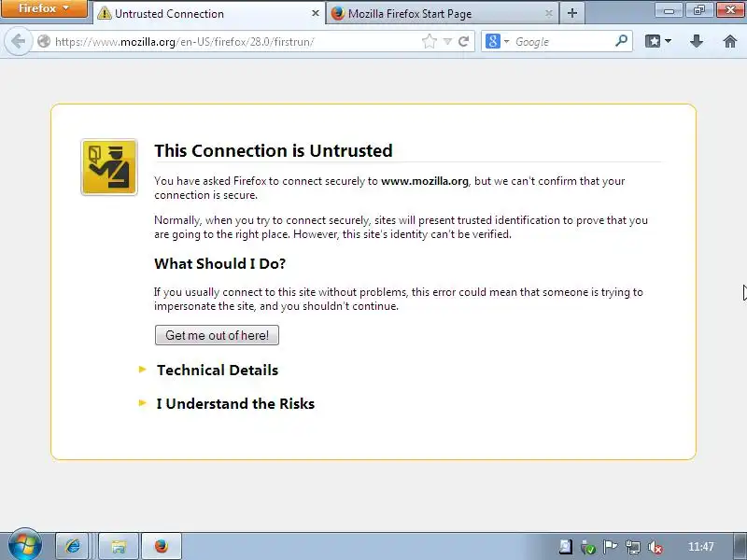Click the Action Center flag tray icon

[x=611, y=547]
